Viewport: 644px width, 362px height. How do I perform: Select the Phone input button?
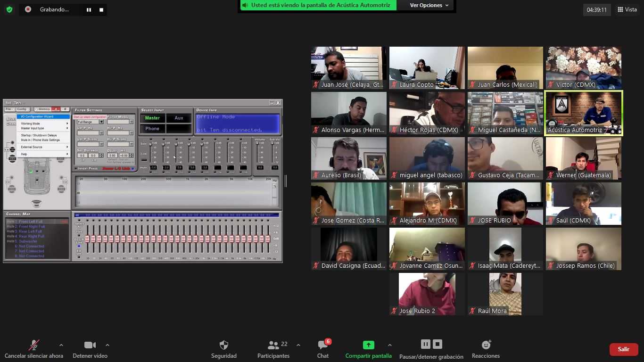152,128
